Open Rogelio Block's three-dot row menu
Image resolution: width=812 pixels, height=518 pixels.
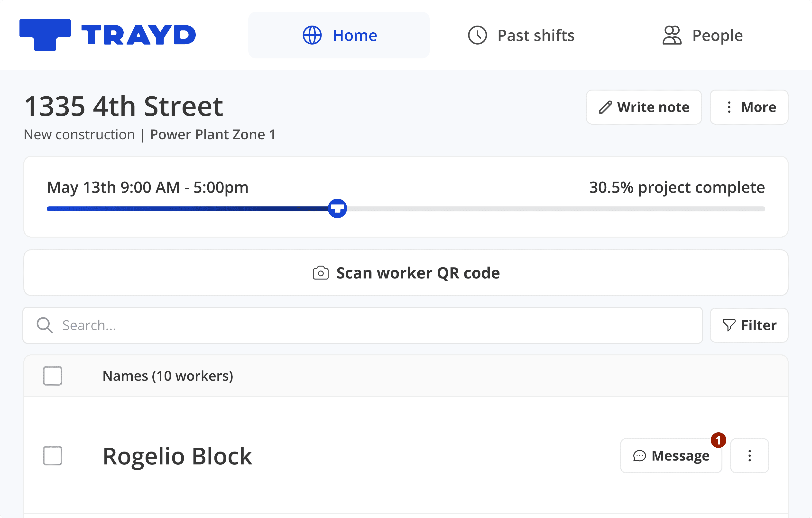pyautogui.click(x=749, y=456)
